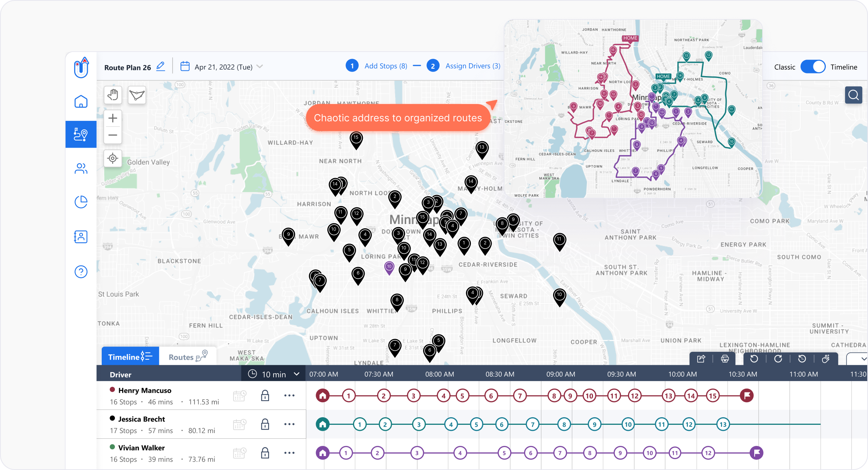This screenshot has width=868, height=470.
Task: Click the undo icon above the timeline
Action: [x=754, y=358]
